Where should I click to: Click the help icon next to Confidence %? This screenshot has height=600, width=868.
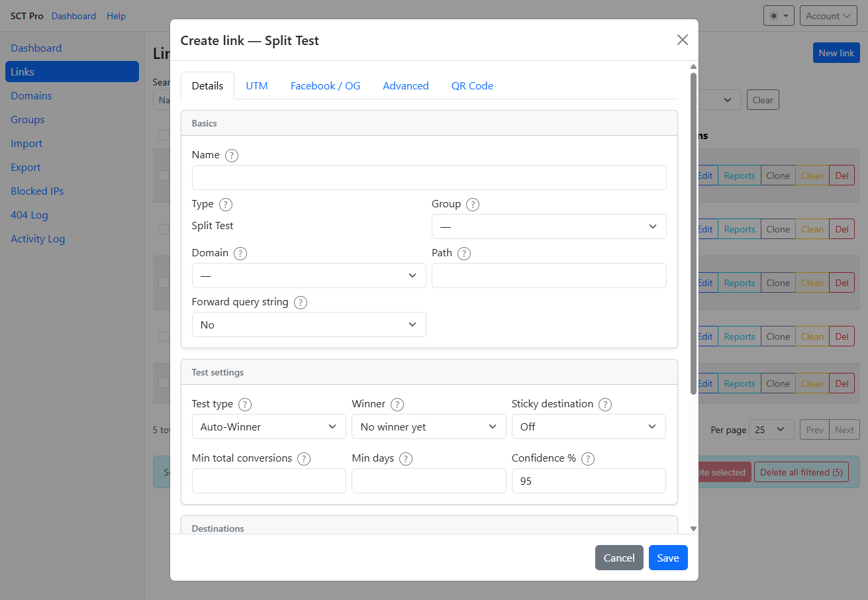pyautogui.click(x=588, y=459)
